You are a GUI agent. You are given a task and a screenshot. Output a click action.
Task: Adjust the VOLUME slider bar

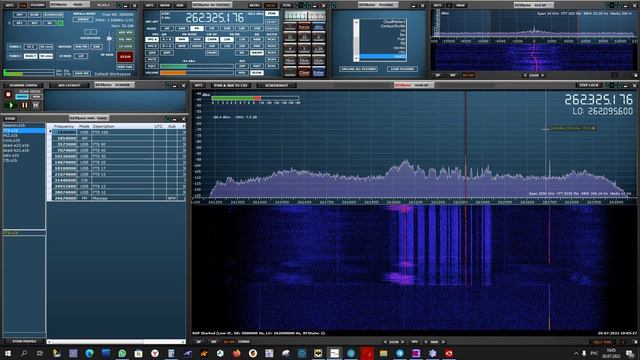pyautogui.click(x=197, y=73)
